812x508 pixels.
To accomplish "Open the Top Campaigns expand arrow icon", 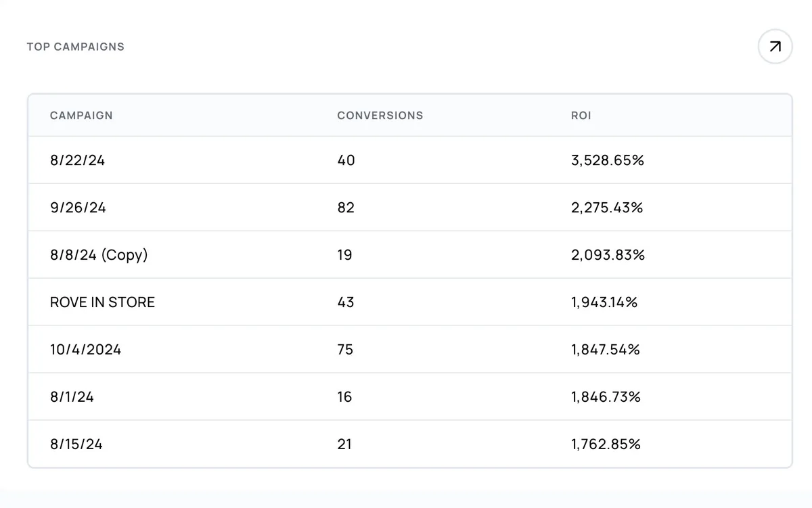I will [x=774, y=47].
